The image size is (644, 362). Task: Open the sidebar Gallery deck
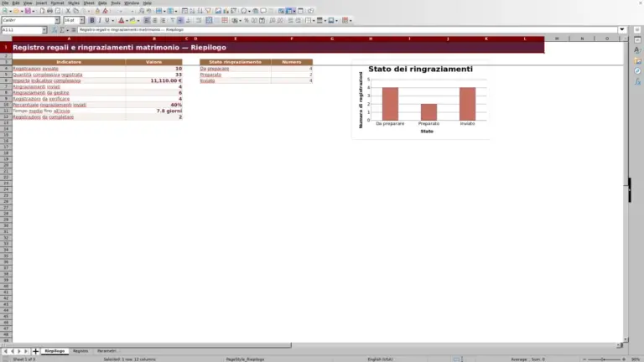pyautogui.click(x=637, y=60)
